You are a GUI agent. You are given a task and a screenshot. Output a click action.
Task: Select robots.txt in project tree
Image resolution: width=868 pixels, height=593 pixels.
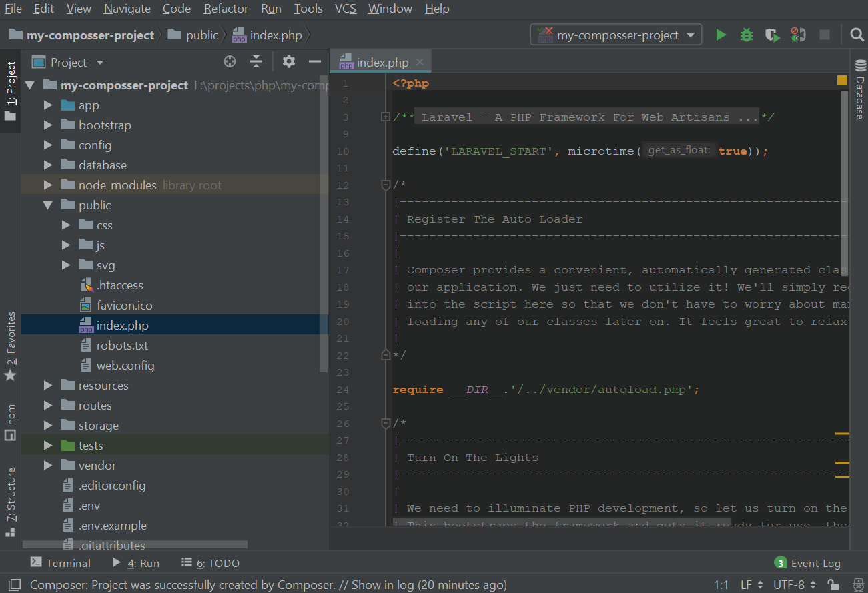click(122, 346)
